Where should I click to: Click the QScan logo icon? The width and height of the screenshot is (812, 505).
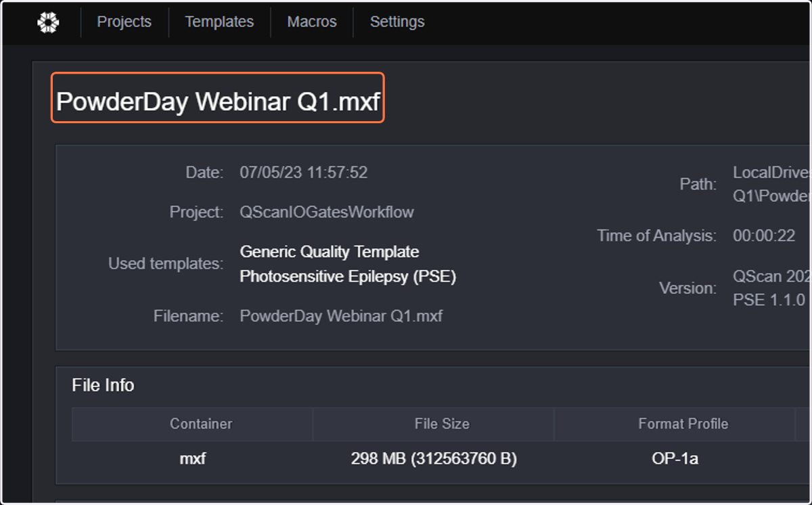[48, 22]
